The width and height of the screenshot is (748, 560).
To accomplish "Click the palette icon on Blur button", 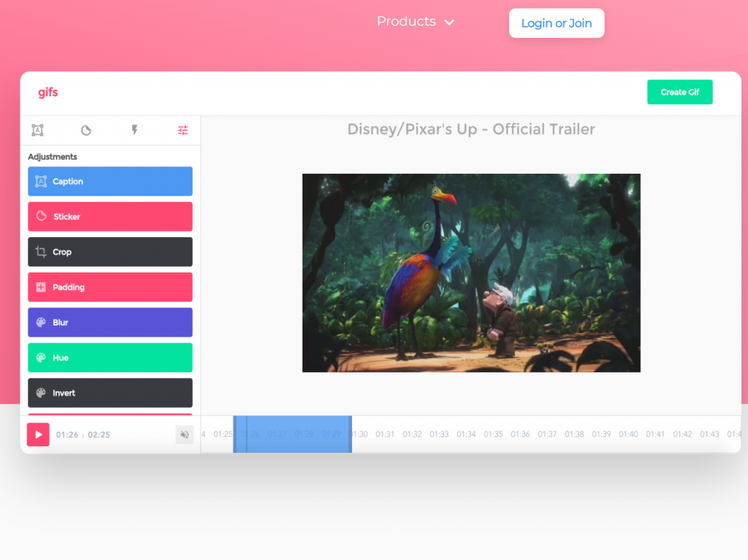I will pos(41,323).
